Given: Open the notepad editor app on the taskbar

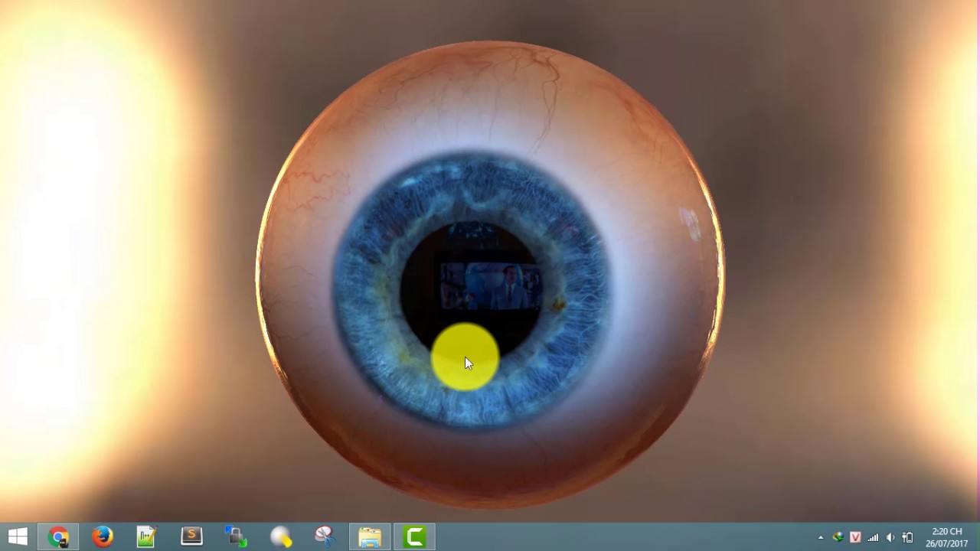Looking at the screenshot, I should pyautogui.click(x=145, y=536).
